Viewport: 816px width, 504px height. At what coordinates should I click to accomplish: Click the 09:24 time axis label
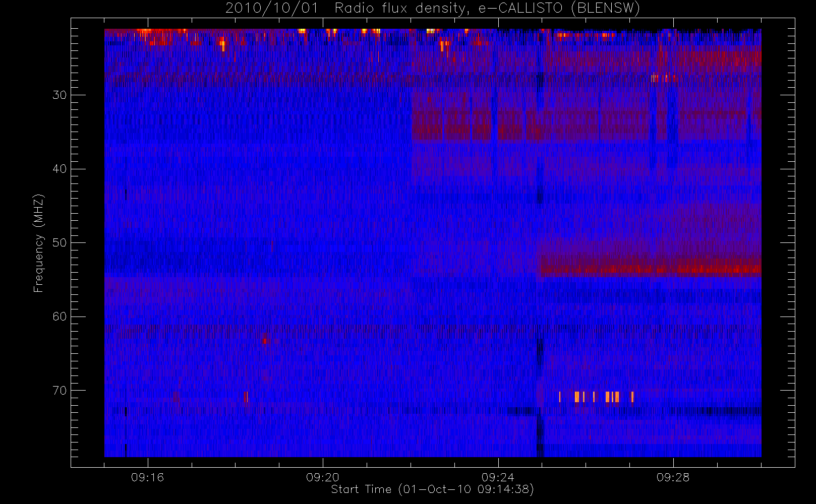click(x=498, y=477)
